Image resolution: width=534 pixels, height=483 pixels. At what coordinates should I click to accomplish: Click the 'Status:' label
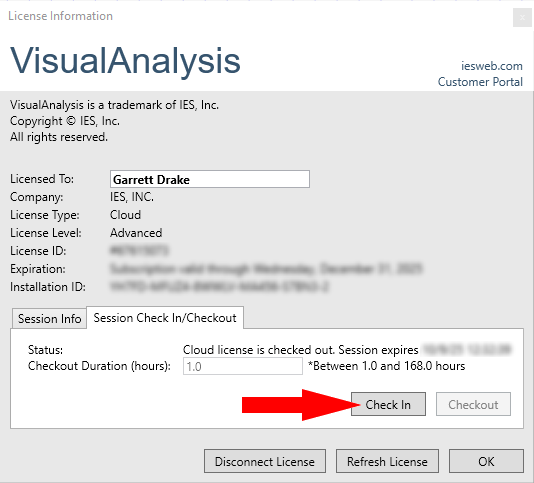coord(45,350)
